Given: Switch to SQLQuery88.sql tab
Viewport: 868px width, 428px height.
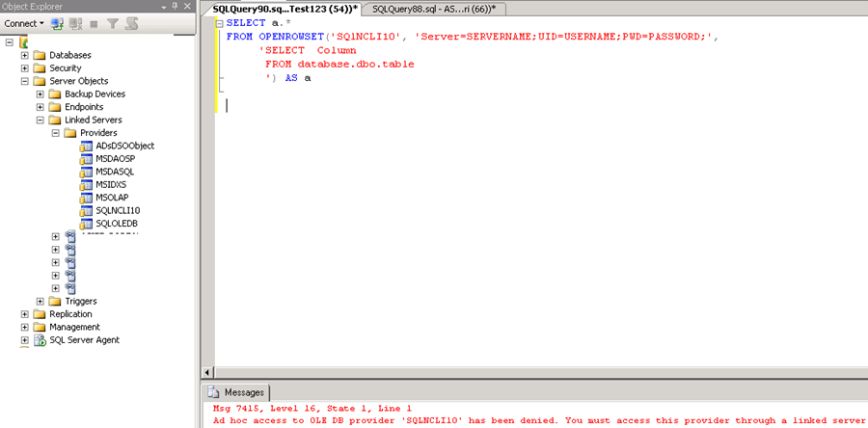Looking at the screenshot, I should point(434,9).
